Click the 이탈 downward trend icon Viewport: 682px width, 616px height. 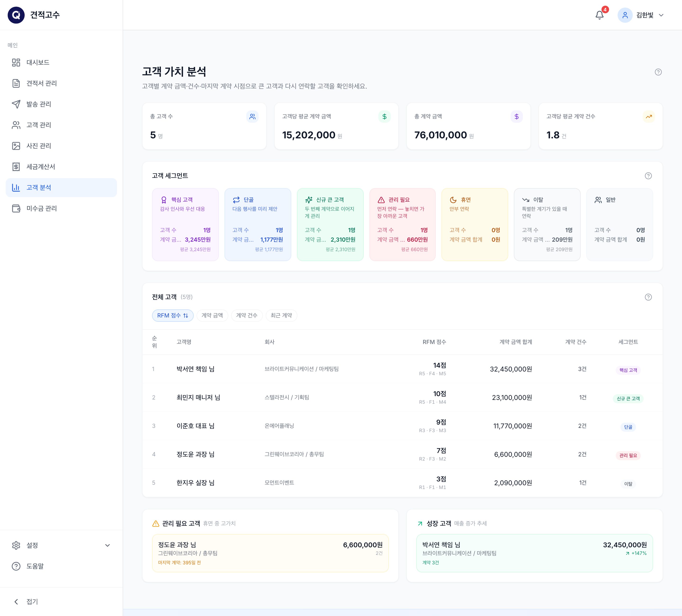coord(526,200)
